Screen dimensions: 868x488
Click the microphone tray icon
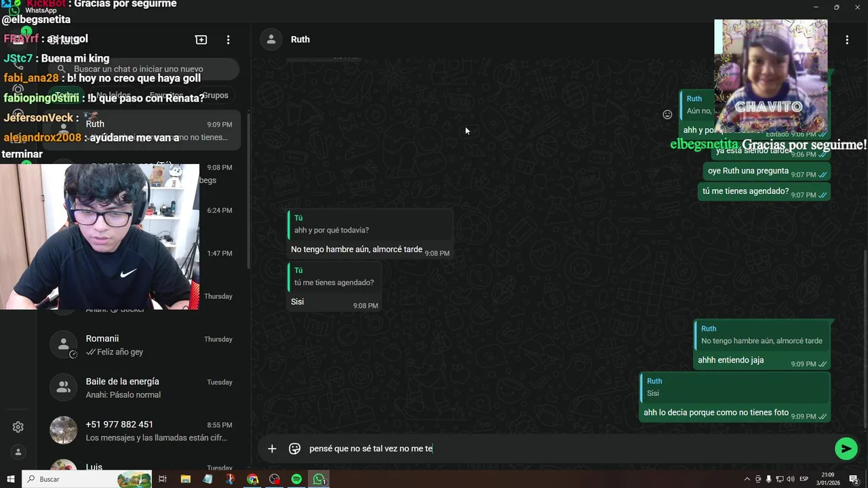coord(768,479)
